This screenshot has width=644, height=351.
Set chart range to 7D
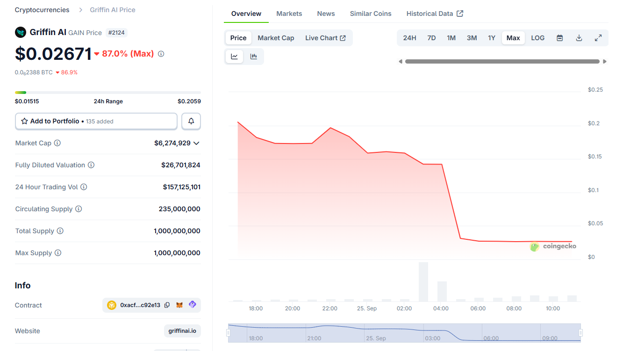(x=431, y=38)
